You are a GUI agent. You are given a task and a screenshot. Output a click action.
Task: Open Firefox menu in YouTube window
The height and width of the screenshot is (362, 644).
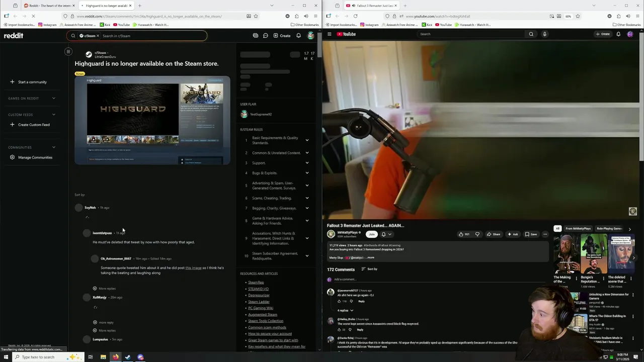(638, 16)
